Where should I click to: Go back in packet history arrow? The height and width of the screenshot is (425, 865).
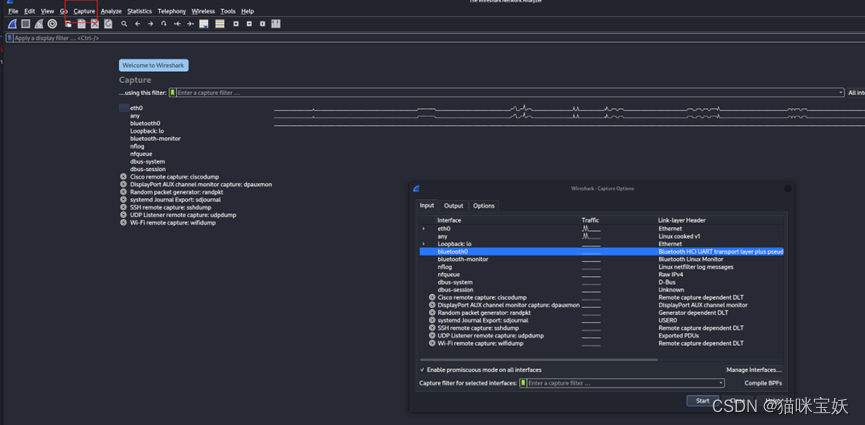137,24
